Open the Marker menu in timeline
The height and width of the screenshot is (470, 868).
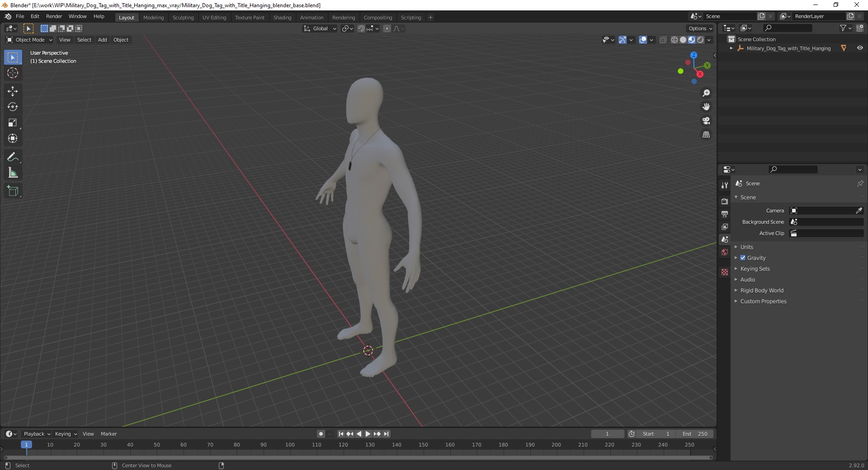[x=108, y=434]
